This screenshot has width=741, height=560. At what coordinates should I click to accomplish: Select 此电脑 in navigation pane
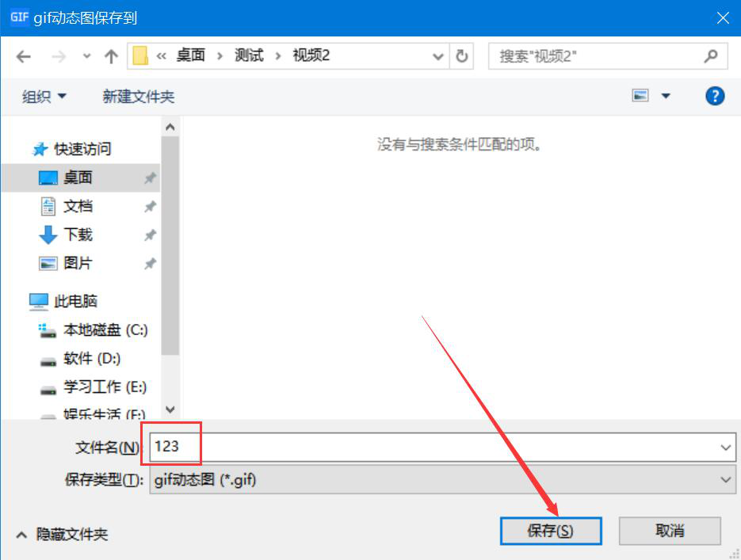(75, 301)
